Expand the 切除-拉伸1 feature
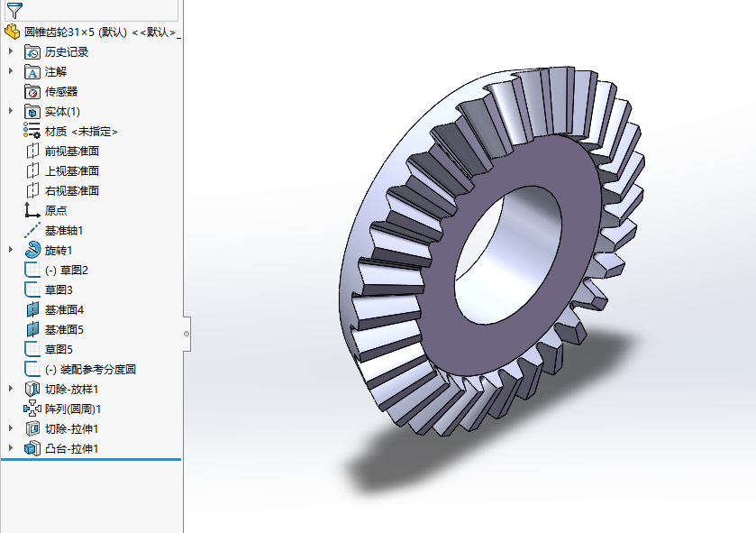The width and height of the screenshot is (756, 533). pos(11,427)
